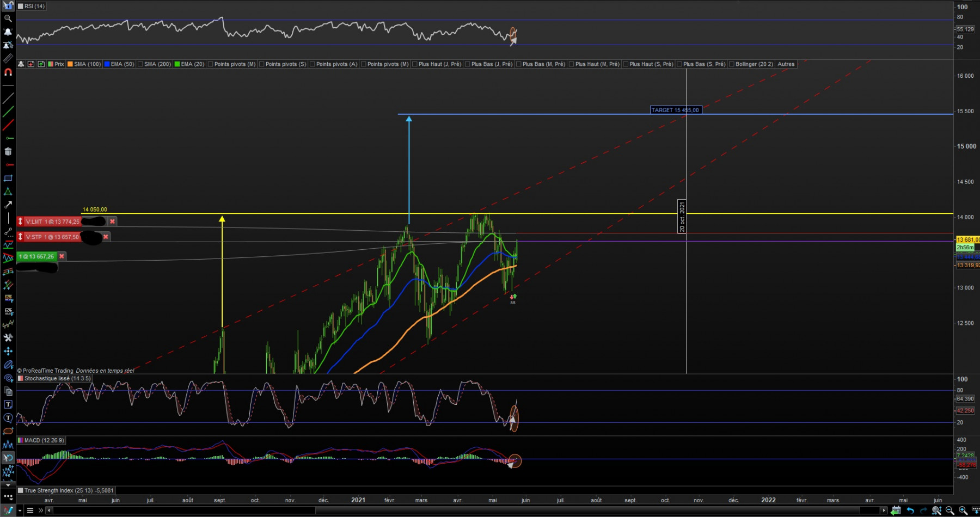The image size is (980, 517).
Task: Open the MACD (12 26 9) settings
Action: tap(41, 440)
